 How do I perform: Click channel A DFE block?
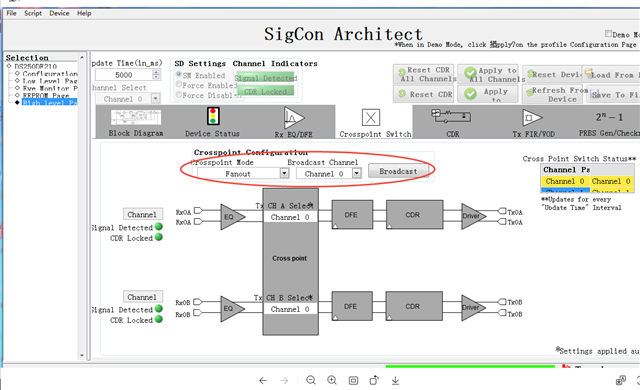(x=352, y=214)
